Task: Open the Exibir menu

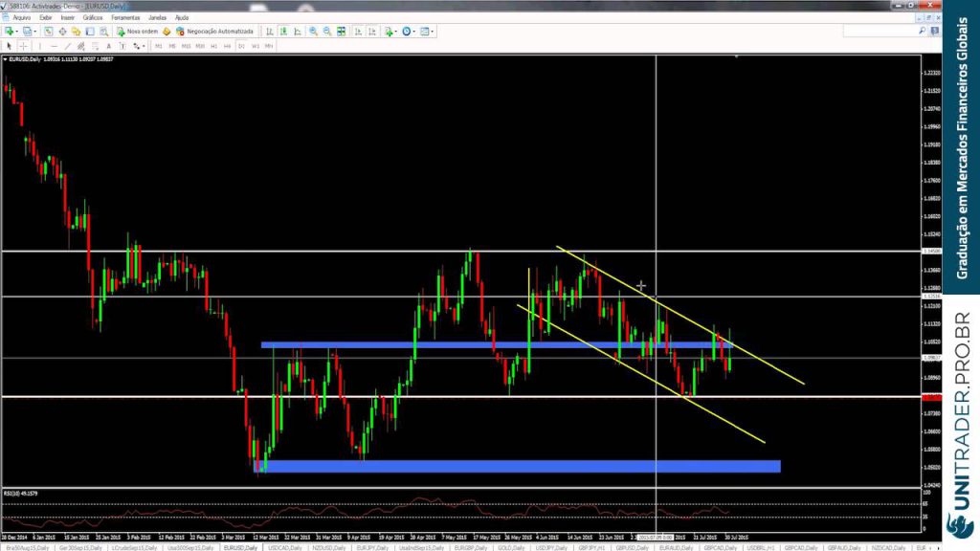Action: tap(46, 17)
